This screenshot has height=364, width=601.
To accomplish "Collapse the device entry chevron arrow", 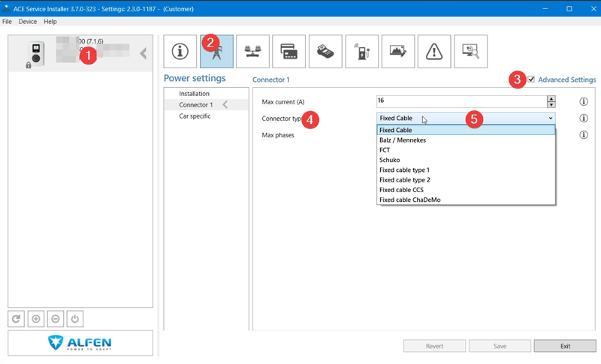I will point(143,53).
